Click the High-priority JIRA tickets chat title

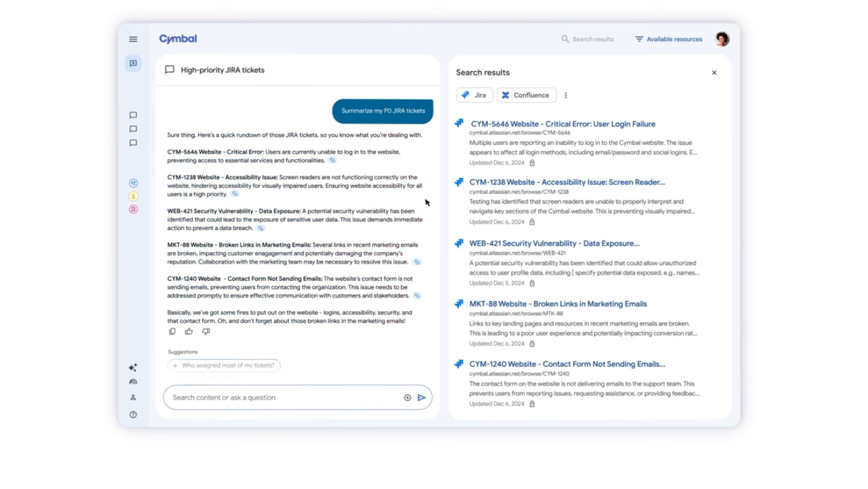click(223, 70)
